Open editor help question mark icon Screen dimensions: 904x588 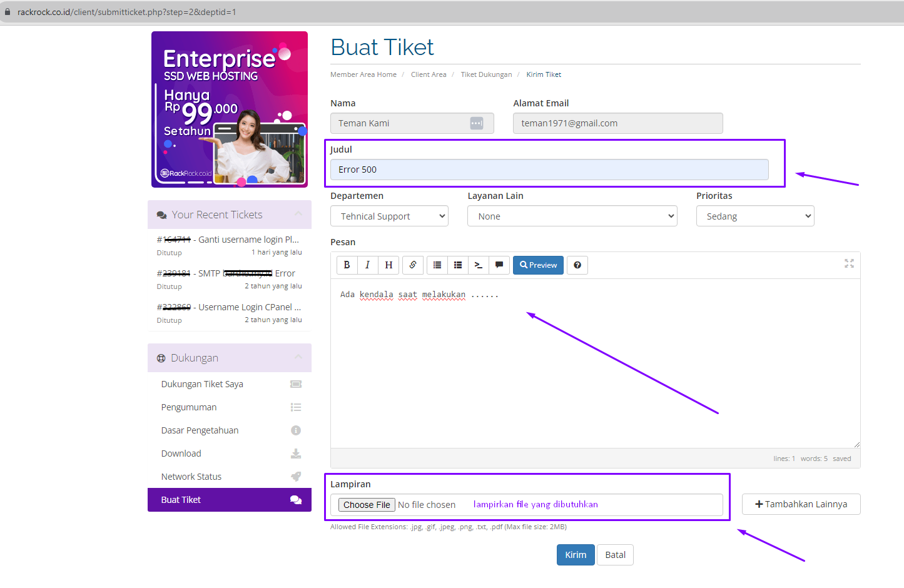coord(577,265)
